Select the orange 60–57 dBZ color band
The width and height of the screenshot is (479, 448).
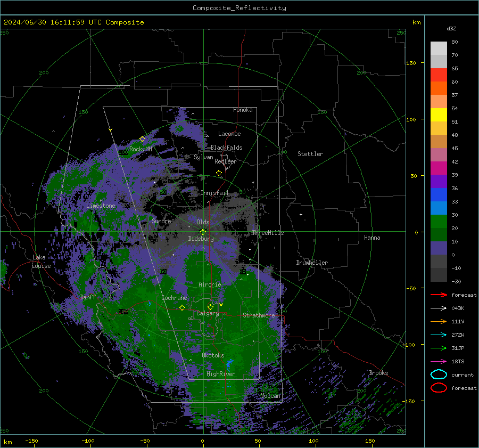[x=439, y=88]
